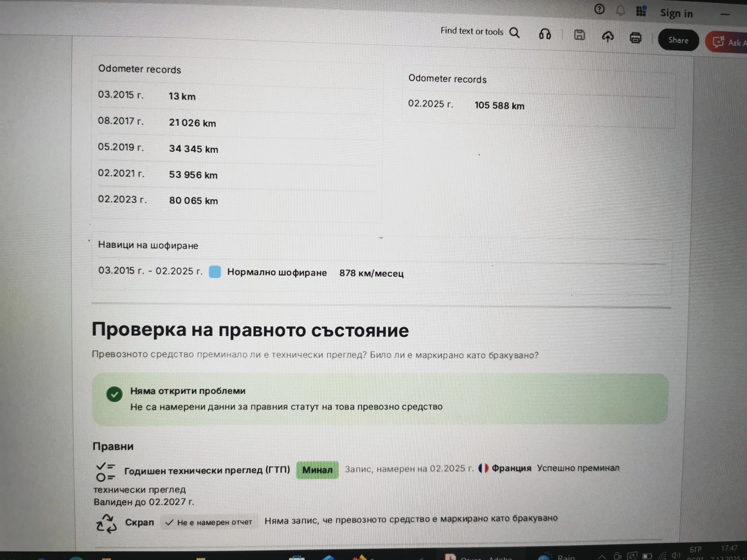The height and width of the screenshot is (560, 747).
Task: Click the checklist icon beside Годишен технически преглед
Action: (106, 471)
